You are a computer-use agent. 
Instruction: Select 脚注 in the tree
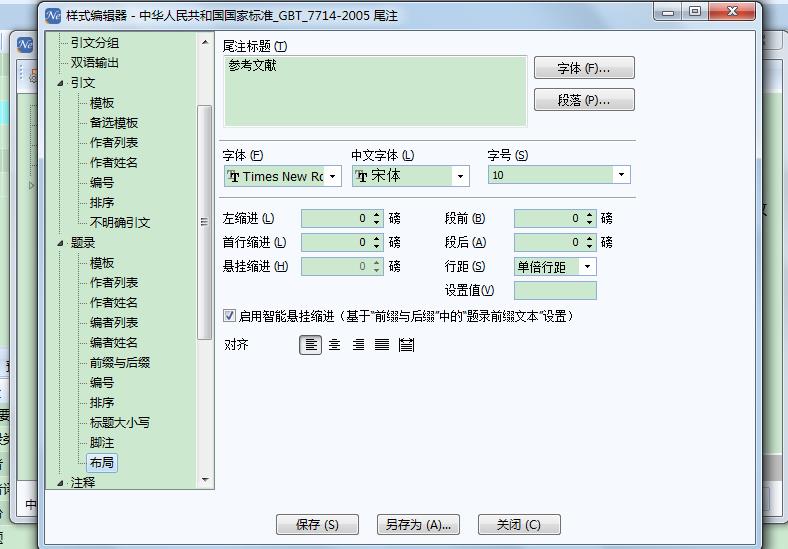(102, 443)
